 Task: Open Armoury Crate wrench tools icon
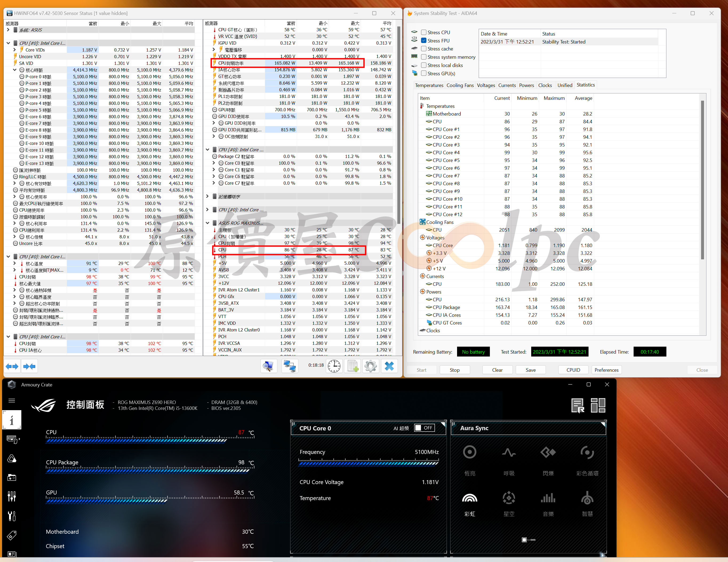[x=12, y=516]
